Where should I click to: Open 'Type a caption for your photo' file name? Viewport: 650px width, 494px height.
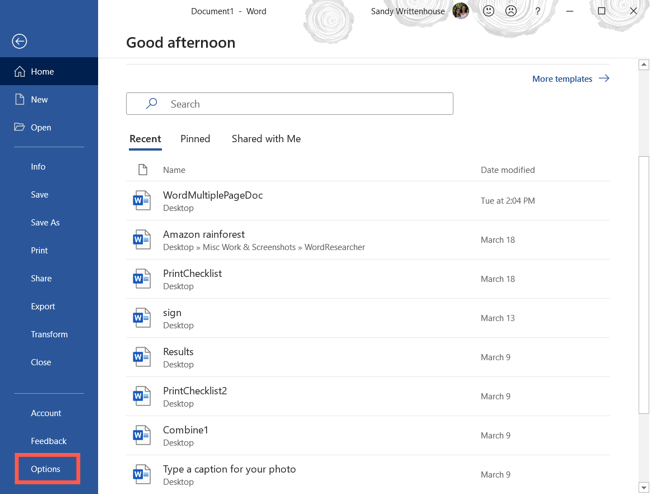pyautogui.click(x=229, y=469)
